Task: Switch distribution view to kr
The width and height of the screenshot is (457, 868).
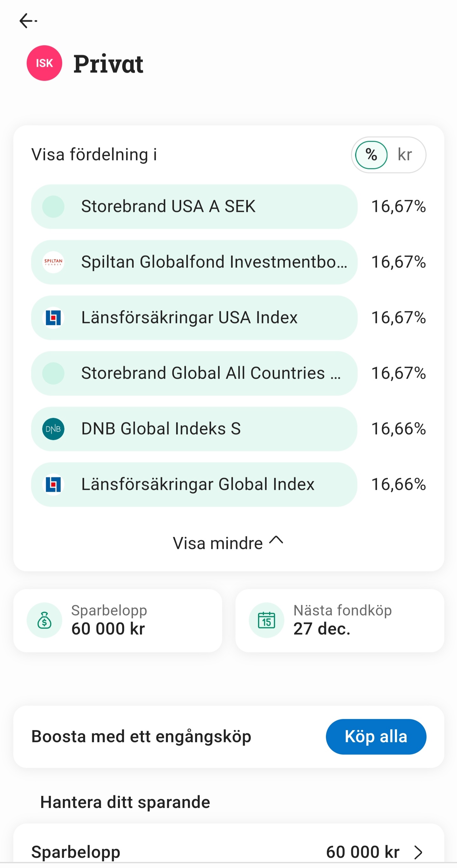Action: (404, 155)
